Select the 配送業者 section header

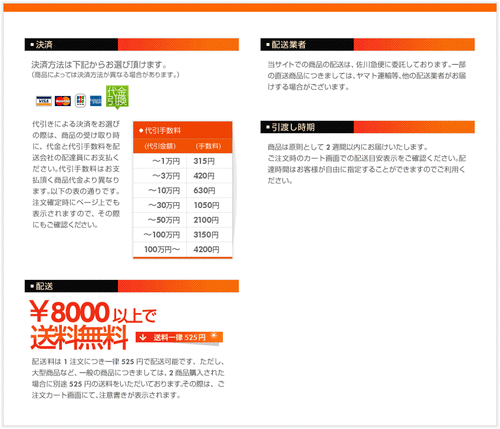coord(367,45)
